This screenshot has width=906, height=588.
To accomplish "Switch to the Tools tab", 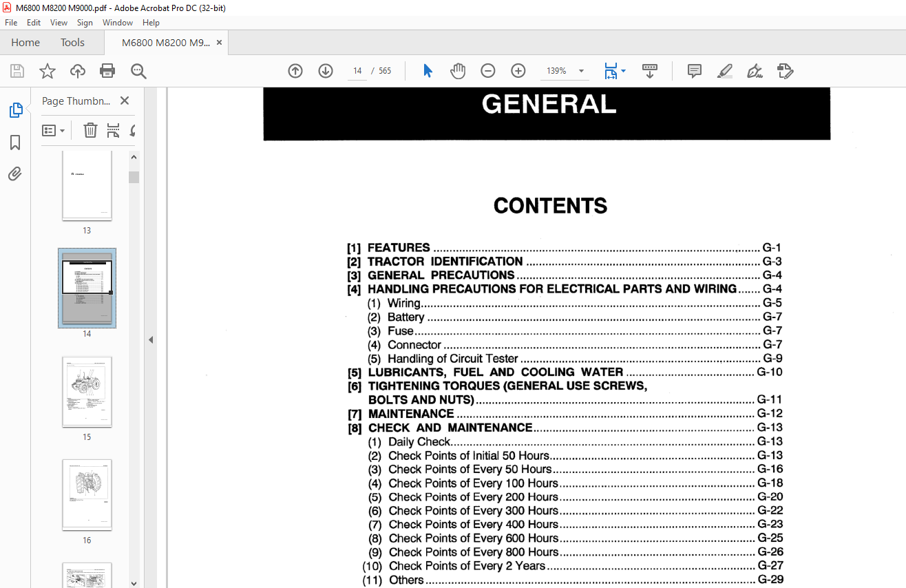I will pyautogui.click(x=72, y=43).
